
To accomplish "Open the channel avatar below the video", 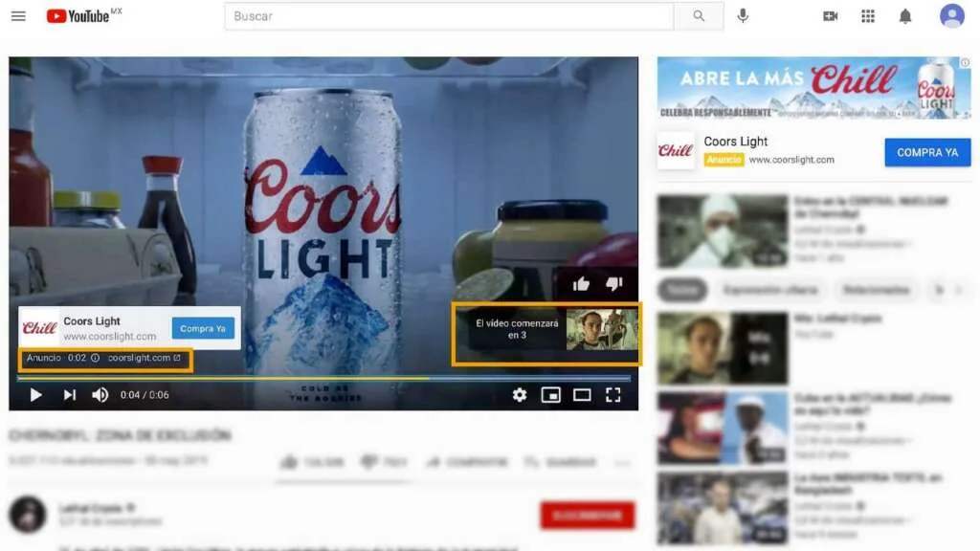I will (28, 514).
